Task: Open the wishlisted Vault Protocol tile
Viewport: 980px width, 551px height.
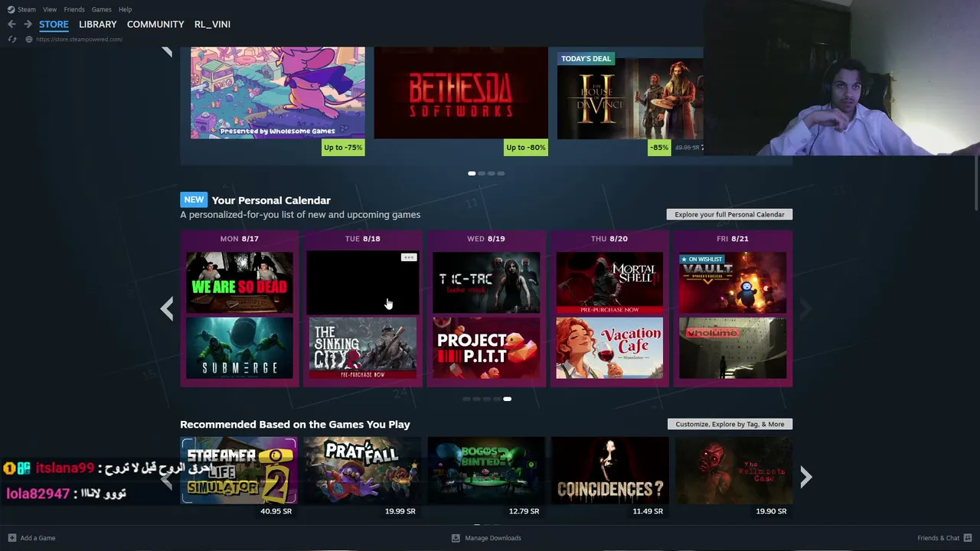Action: pos(733,282)
